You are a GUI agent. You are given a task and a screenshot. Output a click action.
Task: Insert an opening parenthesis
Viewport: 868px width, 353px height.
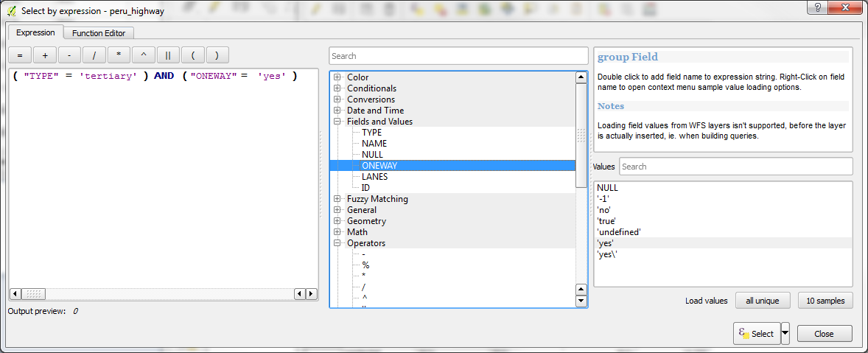pos(193,55)
